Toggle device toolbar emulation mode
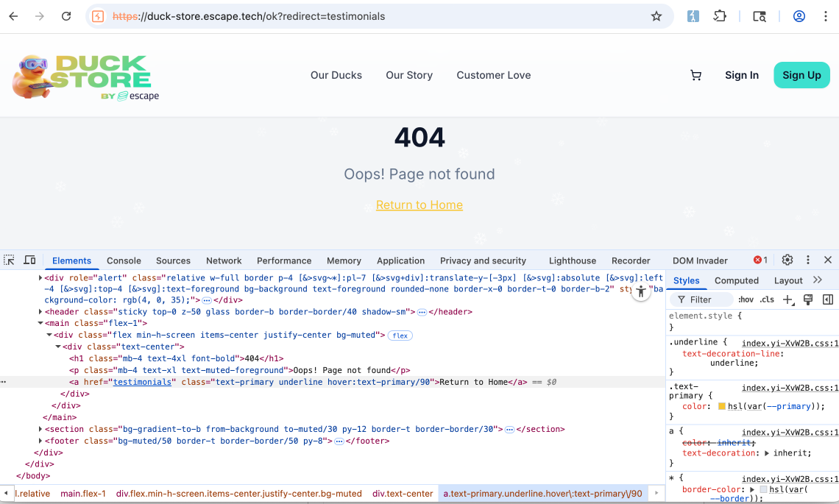The image size is (839, 504). pos(29,260)
